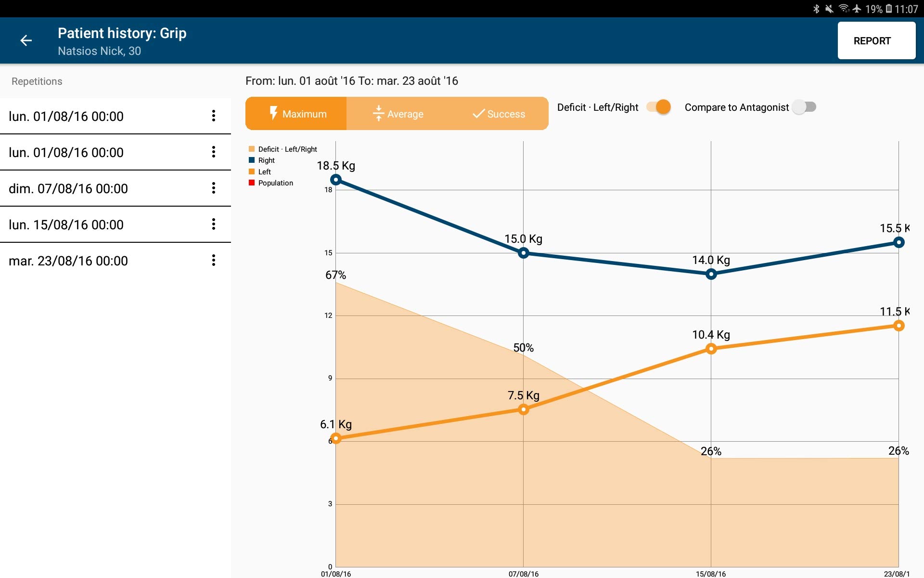Tap the muted sound status icon

[x=829, y=9]
